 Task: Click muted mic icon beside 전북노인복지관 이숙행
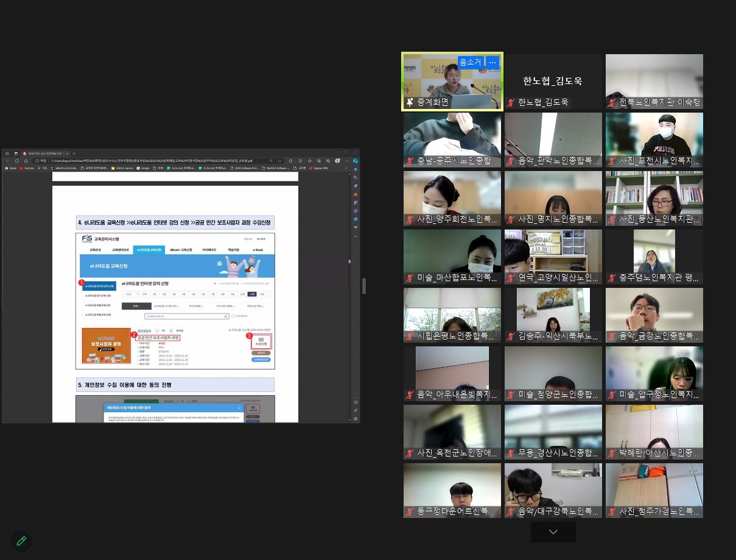point(612,102)
